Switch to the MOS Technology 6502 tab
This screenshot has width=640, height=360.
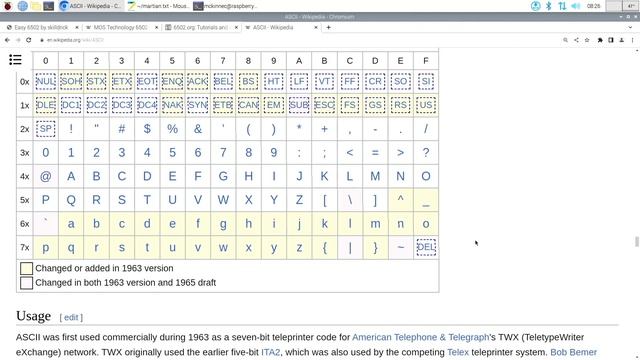pyautogui.click(x=120, y=27)
